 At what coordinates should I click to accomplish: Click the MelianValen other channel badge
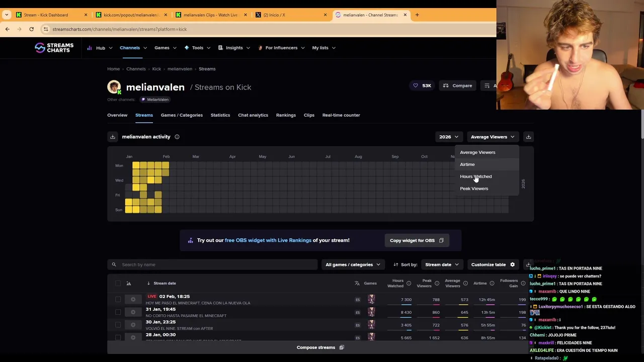[x=155, y=100]
